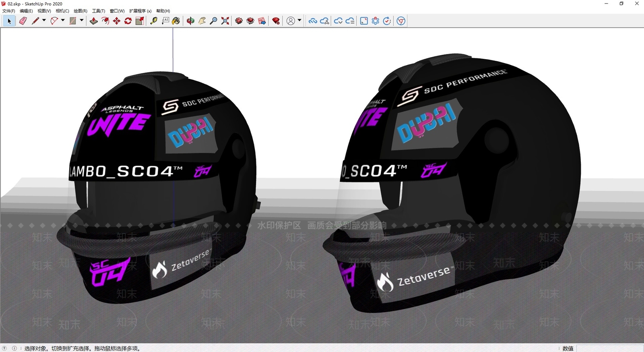The width and height of the screenshot is (644, 352).
Task: Click the SketchUp app icon in title bar
Action: coord(4,4)
